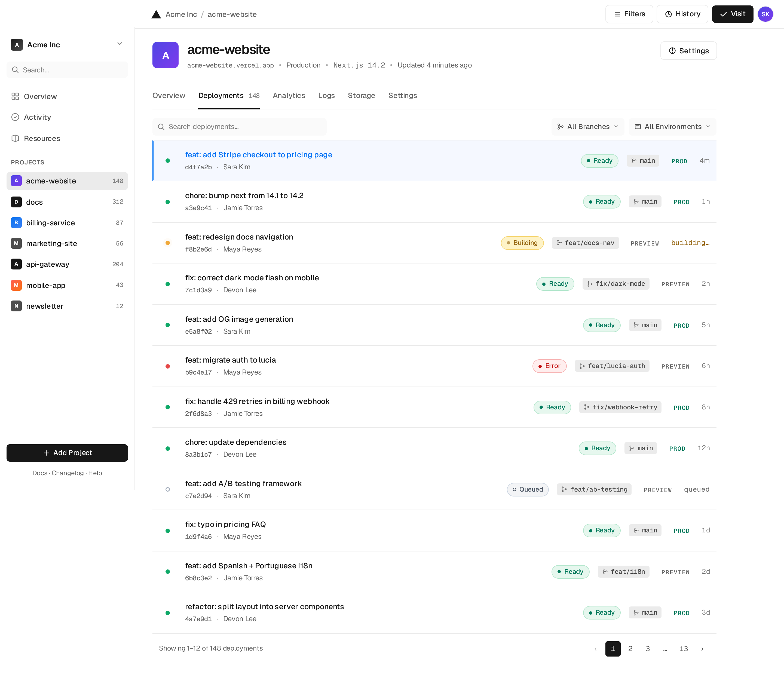Click the acme-website.vercel.app domain text
The height and width of the screenshot is (699, 784).
[231, 65]
